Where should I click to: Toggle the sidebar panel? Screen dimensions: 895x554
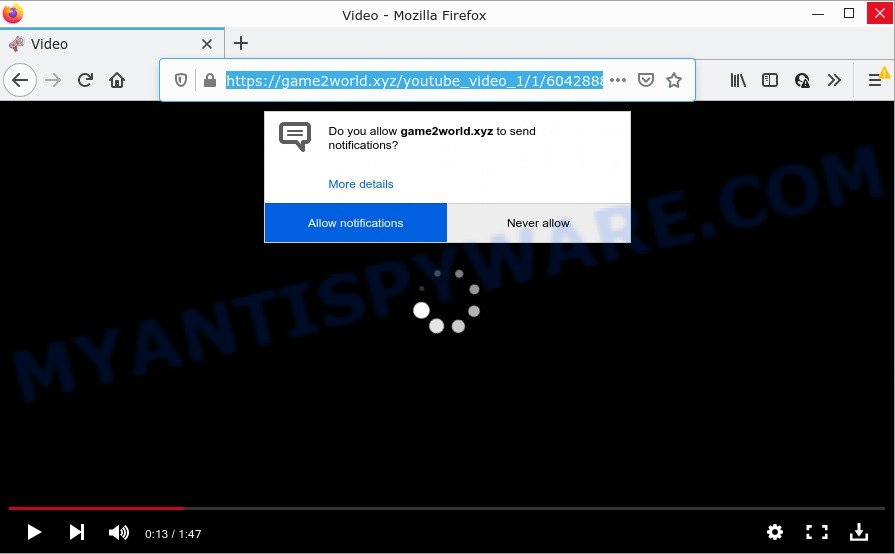(769, 80)
